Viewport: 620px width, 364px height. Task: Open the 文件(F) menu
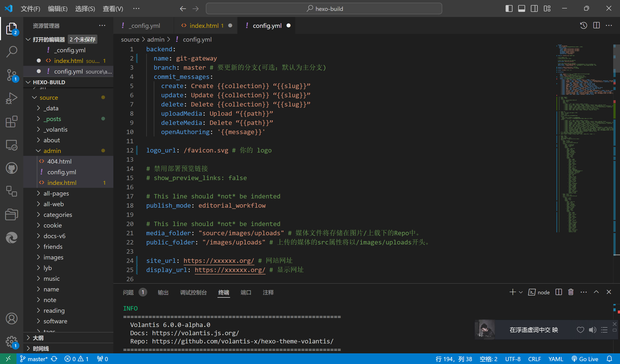pyautogui.click(x=30, y=9)
